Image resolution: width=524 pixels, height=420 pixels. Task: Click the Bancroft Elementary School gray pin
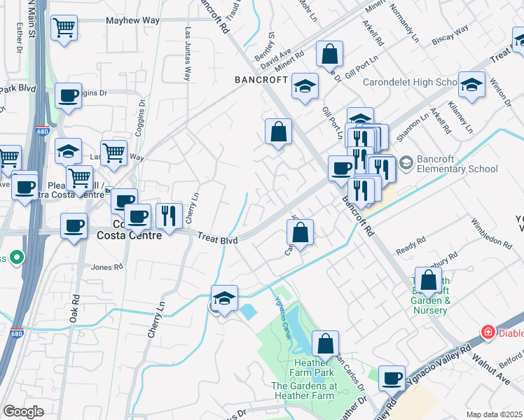click(x=406, y=164)
